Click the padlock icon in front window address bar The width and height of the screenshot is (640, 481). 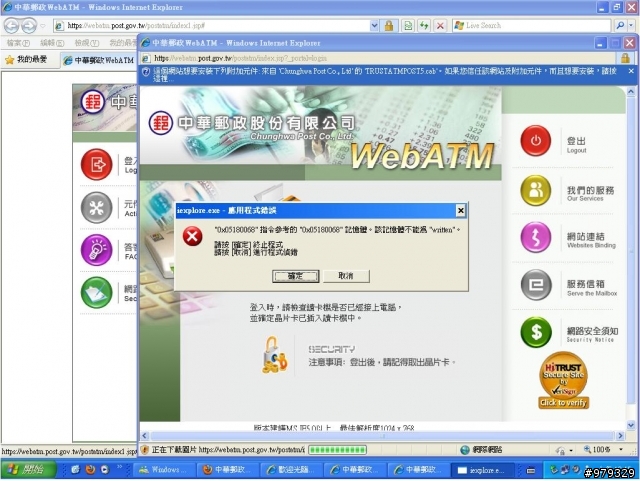625,58
